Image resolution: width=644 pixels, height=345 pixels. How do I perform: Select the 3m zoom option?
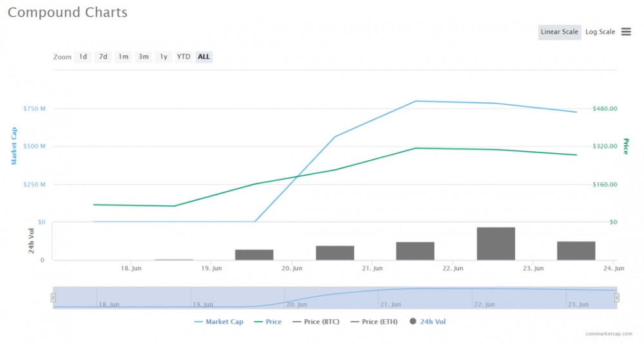(x=144, y=57)
